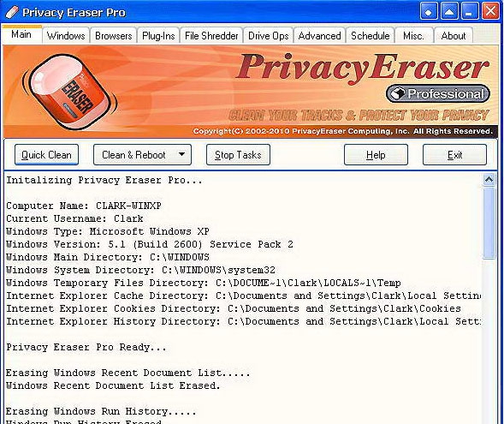Click the Stop Tasks button
This screenshot has width=504, height=424.
pos(238,155)
